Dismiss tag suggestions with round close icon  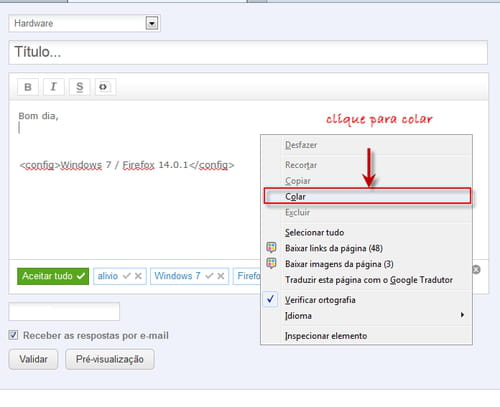click(x=476, y=270)
